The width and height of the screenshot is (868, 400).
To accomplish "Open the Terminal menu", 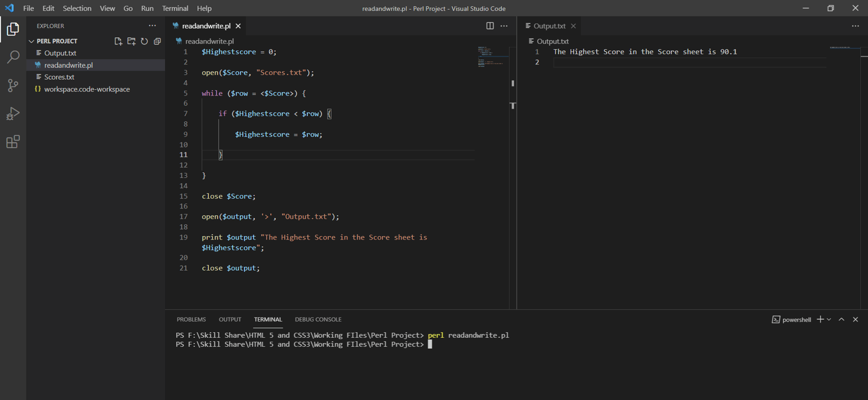I will 175,8.
